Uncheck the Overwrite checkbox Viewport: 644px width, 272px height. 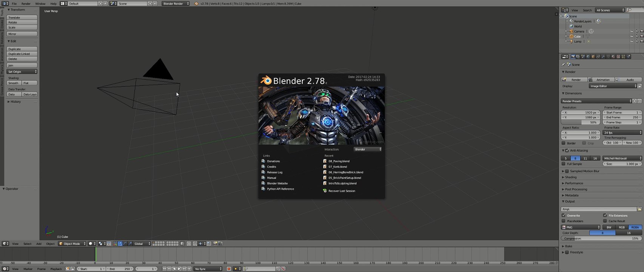564,215
